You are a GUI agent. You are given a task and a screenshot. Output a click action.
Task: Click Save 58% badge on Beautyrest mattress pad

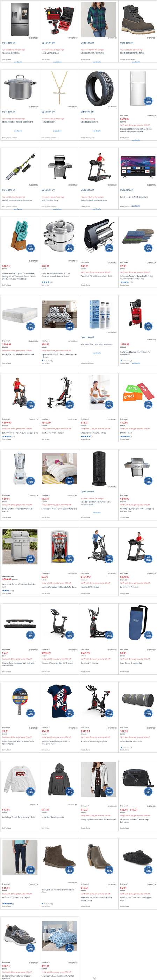(x=30, y=327)
